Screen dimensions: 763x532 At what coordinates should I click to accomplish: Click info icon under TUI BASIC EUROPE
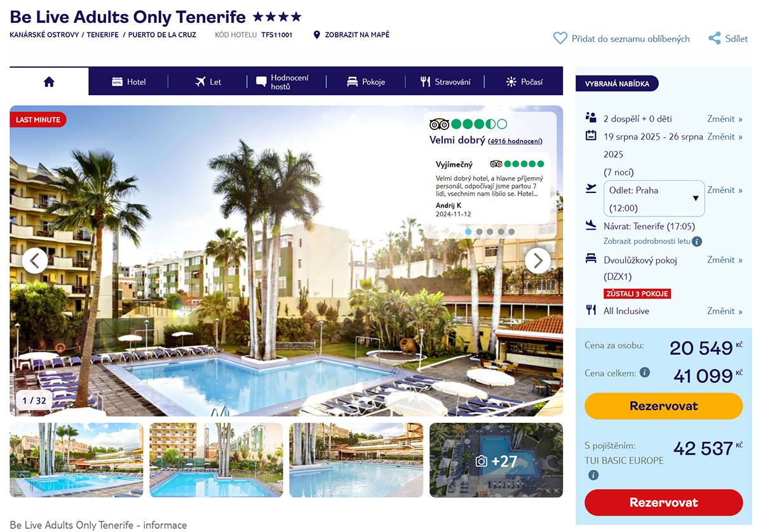pos(593,475)
